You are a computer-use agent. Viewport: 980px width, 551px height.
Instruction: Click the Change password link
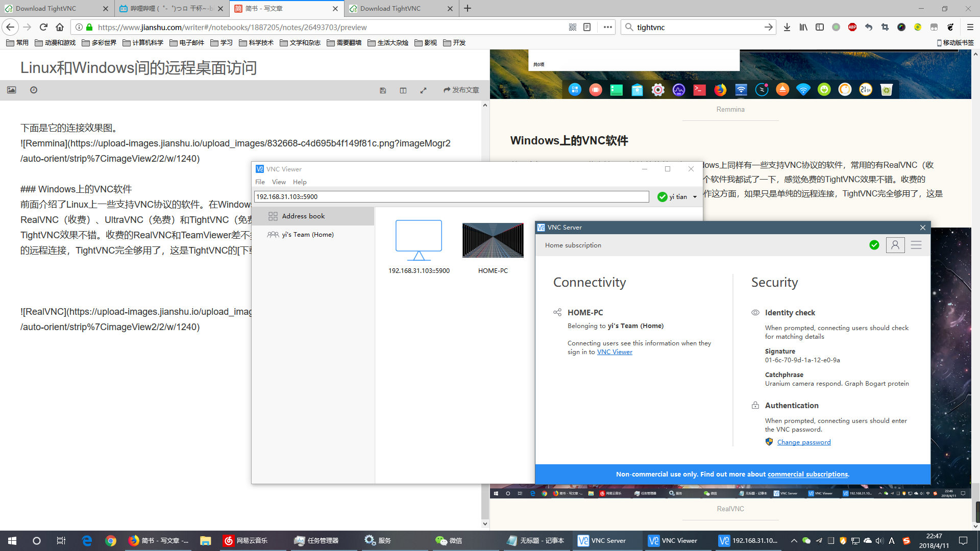[x=803, y=442]
